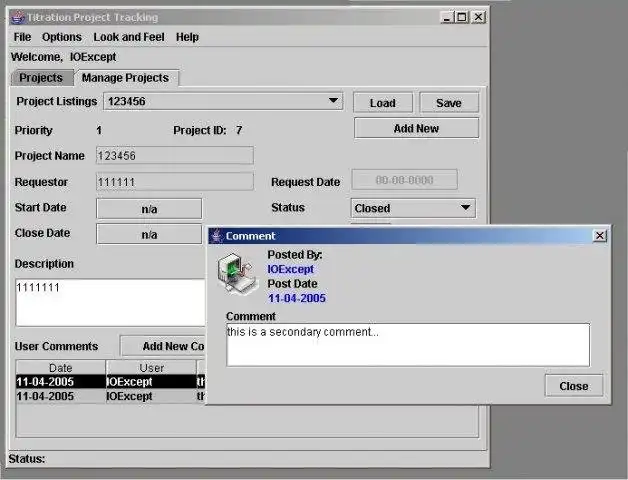This screenshot has width=628, height=480.
Task: Open the Options menu
Action: [x=62, y=37]
